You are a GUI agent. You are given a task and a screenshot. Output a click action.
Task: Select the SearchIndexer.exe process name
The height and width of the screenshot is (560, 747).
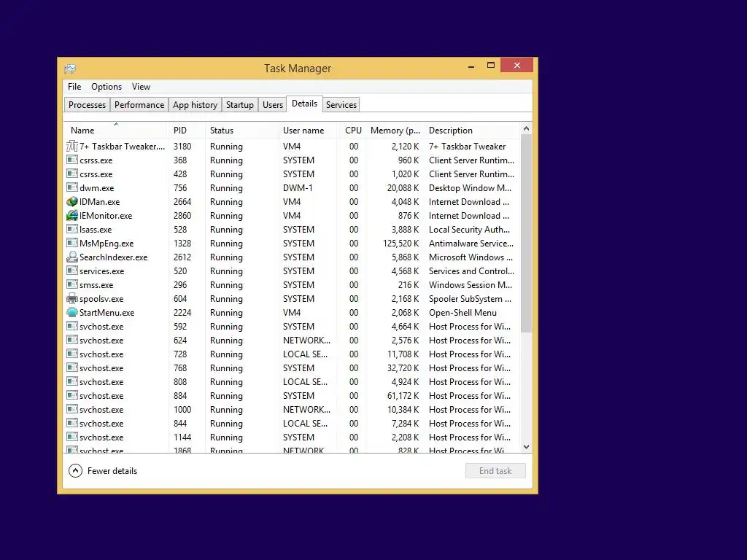coord(113,257)
